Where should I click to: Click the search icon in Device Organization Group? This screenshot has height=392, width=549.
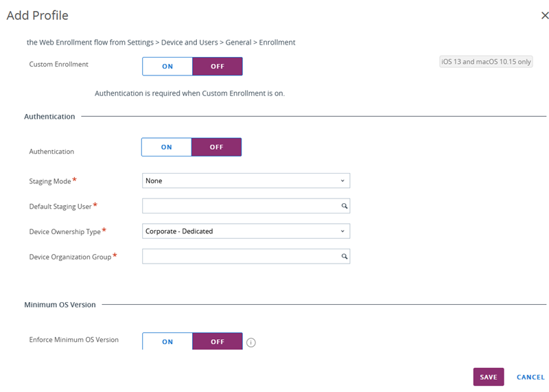pos(344,257)
